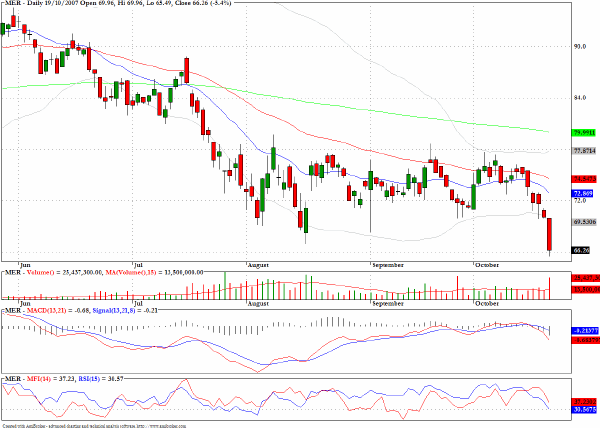Click the Jul label on price chart axis
The height and width of the screenshot is (428, 600).
point(139,265)
